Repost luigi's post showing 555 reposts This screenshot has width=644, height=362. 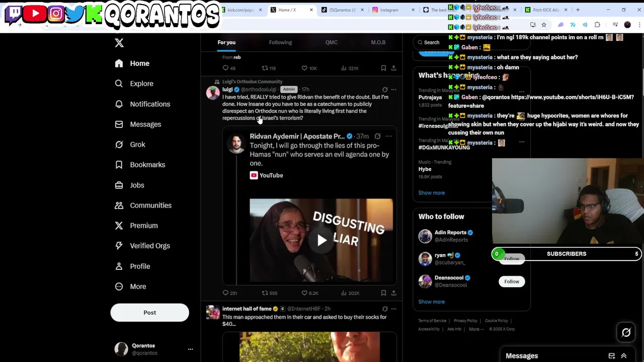tap(270, 293)
